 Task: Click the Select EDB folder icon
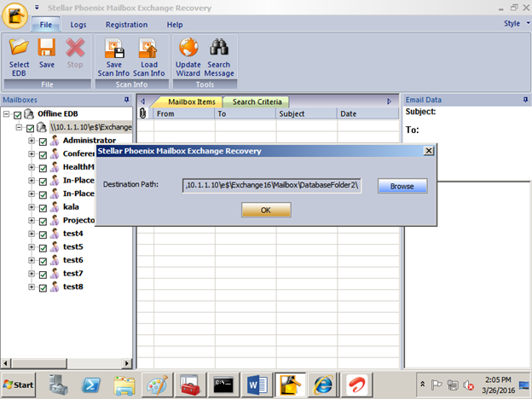click(19, 47)
